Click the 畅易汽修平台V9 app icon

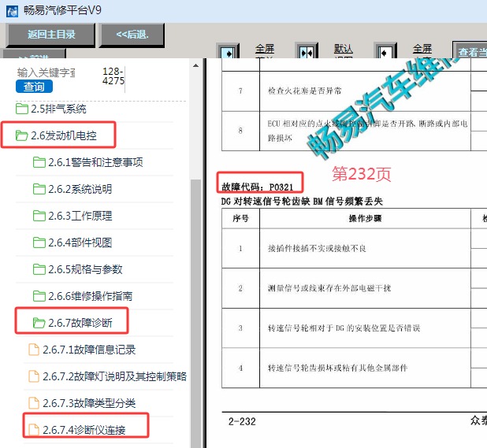[x=12, y=11]
